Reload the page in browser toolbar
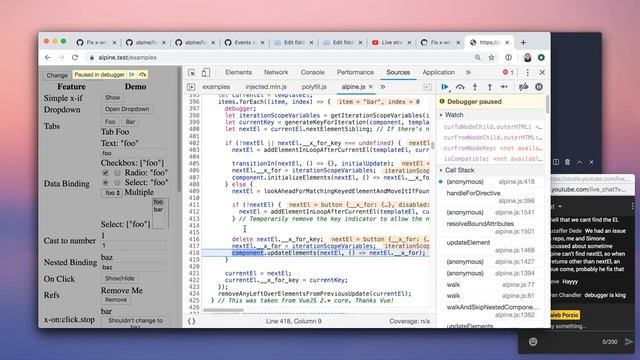 click(x=75, y=58)
